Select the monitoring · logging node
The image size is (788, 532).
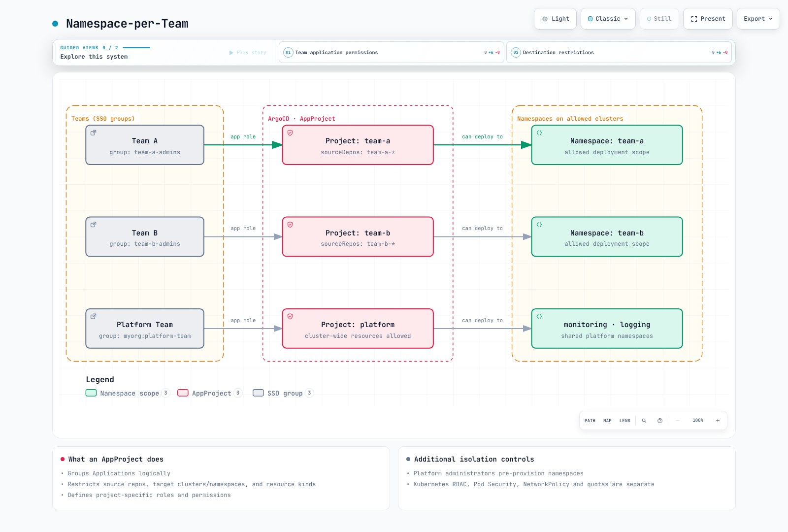pyautogui.click(x=607, y=329)
